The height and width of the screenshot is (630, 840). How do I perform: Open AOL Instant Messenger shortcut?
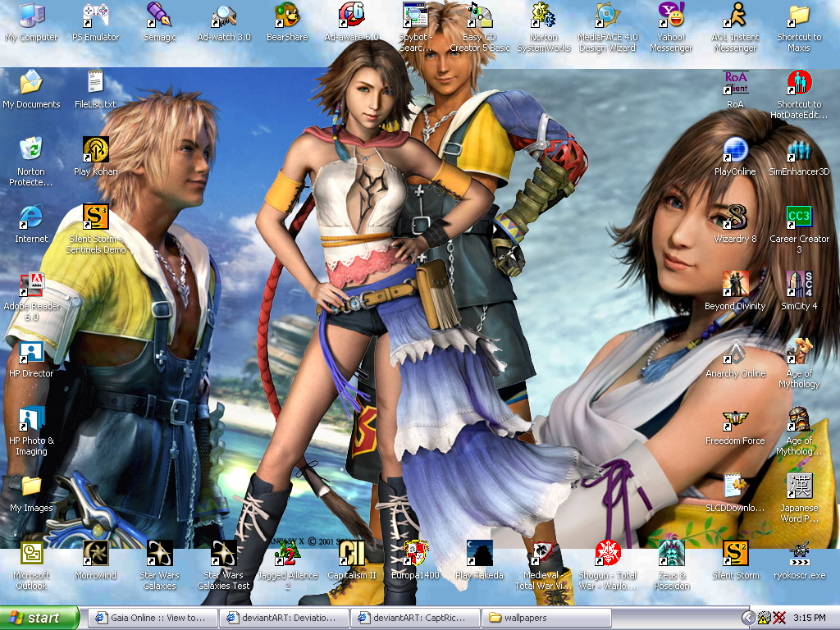[x=735, y=27]
